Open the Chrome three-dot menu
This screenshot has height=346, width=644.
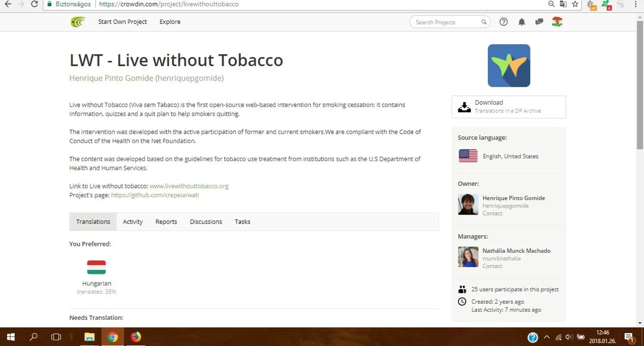click(635, 4)
